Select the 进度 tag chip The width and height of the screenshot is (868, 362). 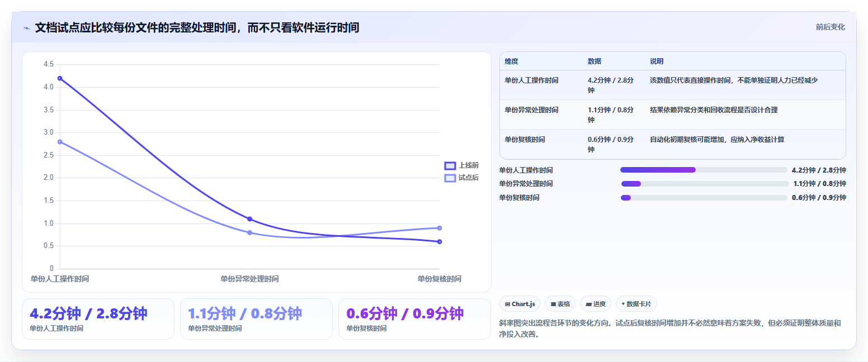596,304
